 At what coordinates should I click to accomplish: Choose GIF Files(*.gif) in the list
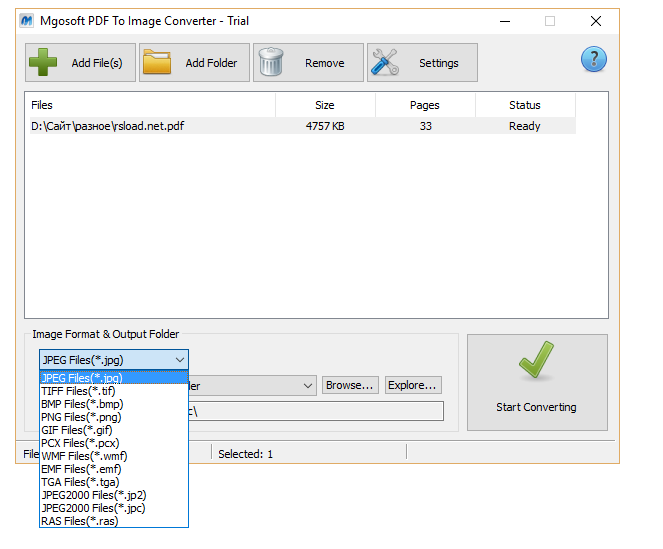pos(114,430)
